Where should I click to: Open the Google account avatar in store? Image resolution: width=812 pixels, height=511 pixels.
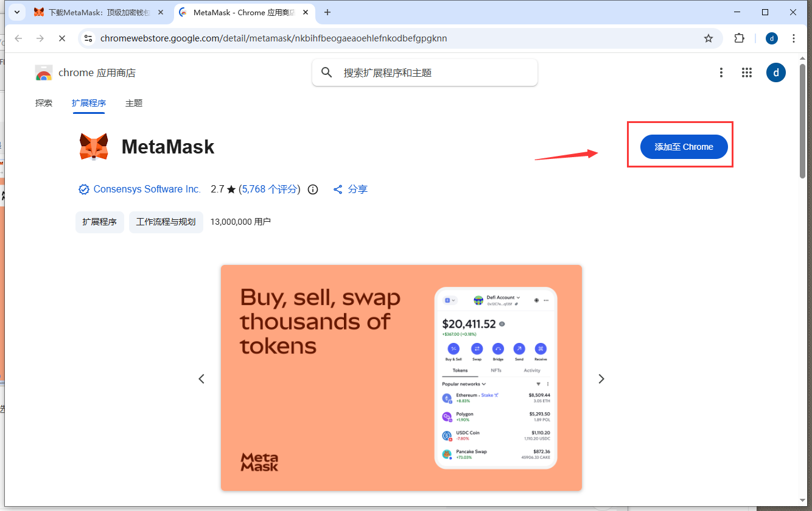tap(776, 72)
